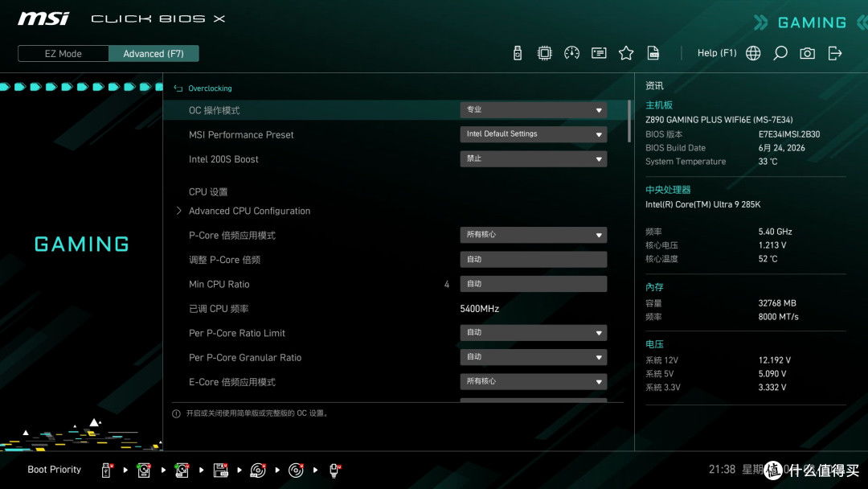The width and height of the screenshot is (868, 489).
Task: Open the CPU chip information icon
Action: pyautogui.click(x=545, y=53)
